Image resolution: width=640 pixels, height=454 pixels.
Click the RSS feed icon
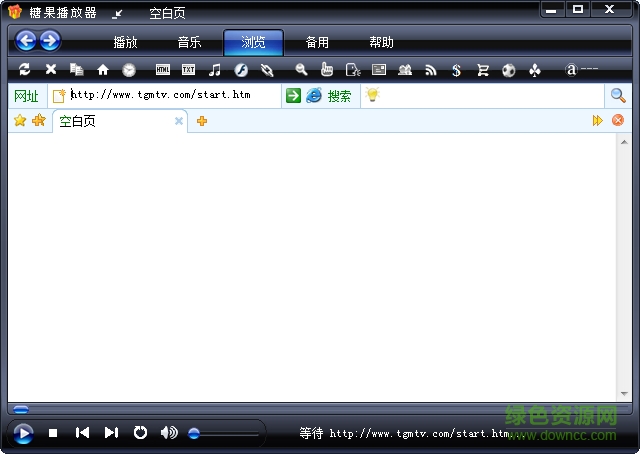click(x=431, y=70)
